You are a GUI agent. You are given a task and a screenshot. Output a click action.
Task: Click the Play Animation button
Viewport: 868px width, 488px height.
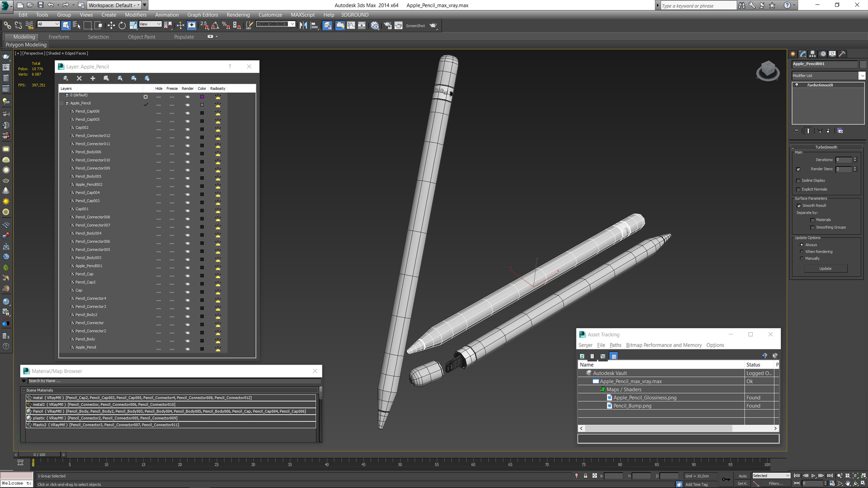(x=813, y=476)
